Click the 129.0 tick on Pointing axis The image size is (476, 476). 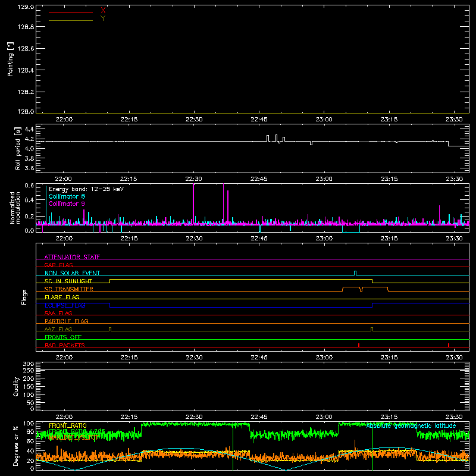[26, 7]
